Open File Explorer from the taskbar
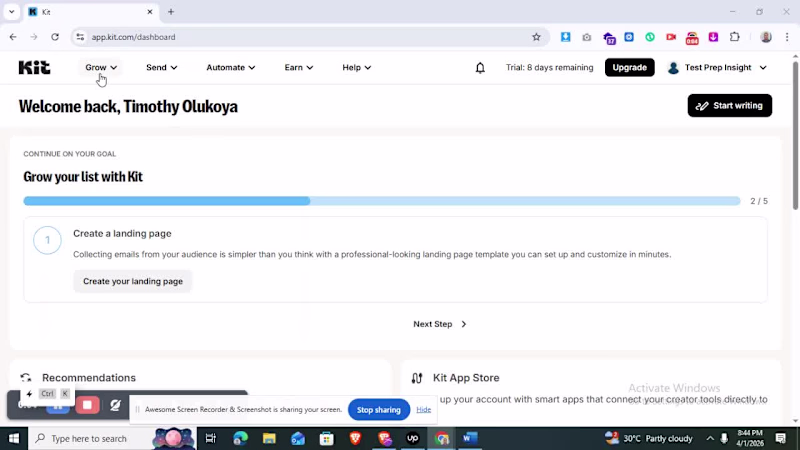 click(269, 438)
